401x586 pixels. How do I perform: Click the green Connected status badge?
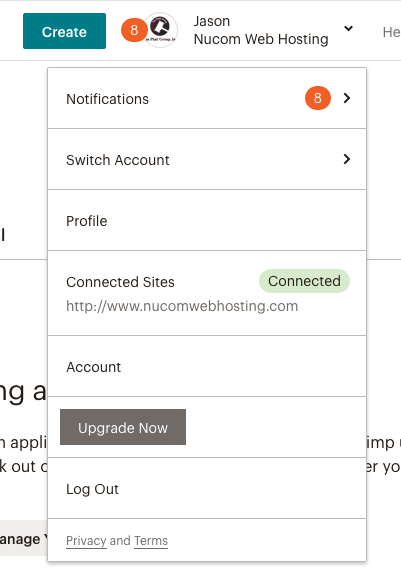point(304,281)
